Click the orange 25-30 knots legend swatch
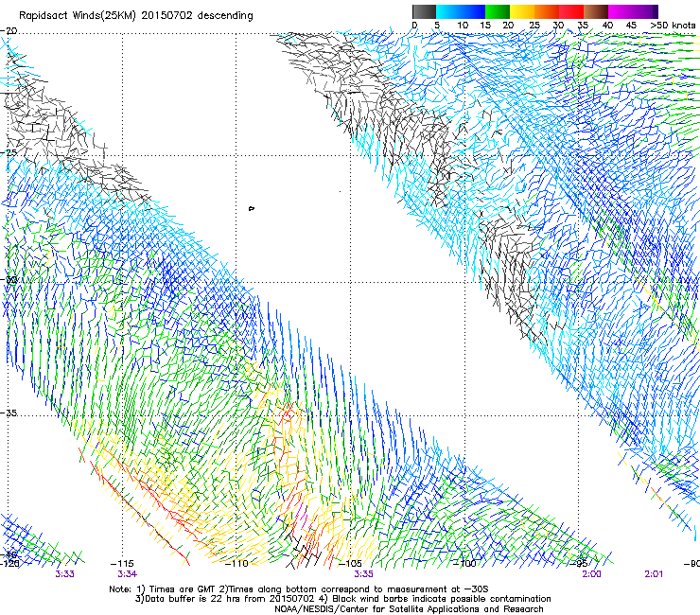Screen dimensions: 700x615 (x=547, y=11)
